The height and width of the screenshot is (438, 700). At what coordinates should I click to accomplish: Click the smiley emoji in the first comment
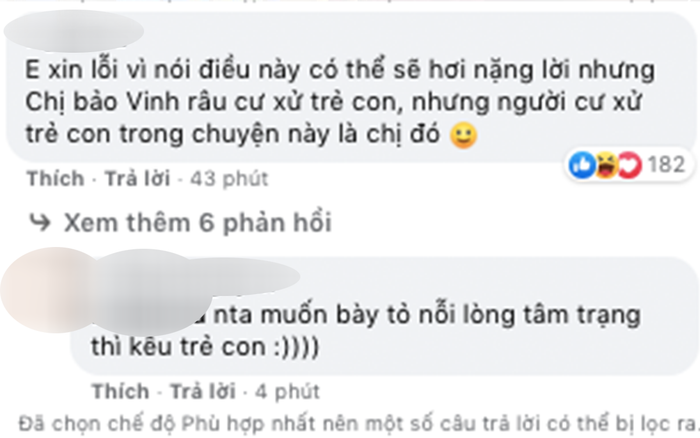[464, 136]
